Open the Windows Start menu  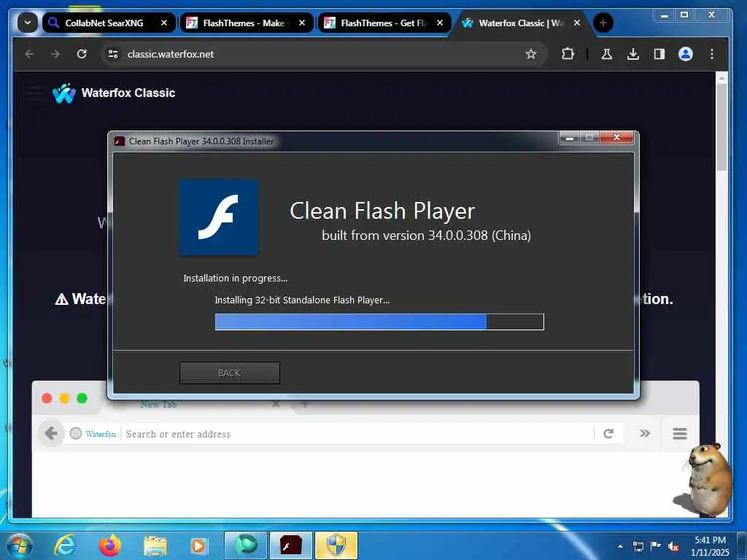point(19,545)
